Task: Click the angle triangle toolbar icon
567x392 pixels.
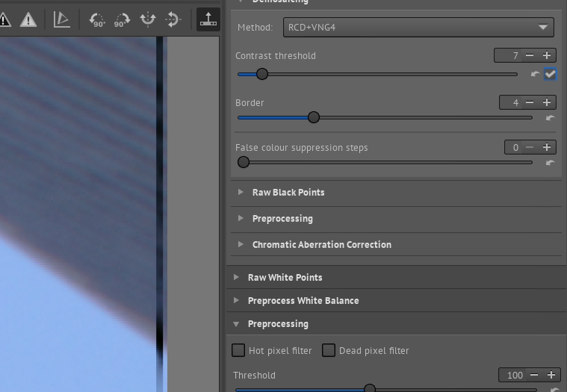Action: click(x=62, y=19)
